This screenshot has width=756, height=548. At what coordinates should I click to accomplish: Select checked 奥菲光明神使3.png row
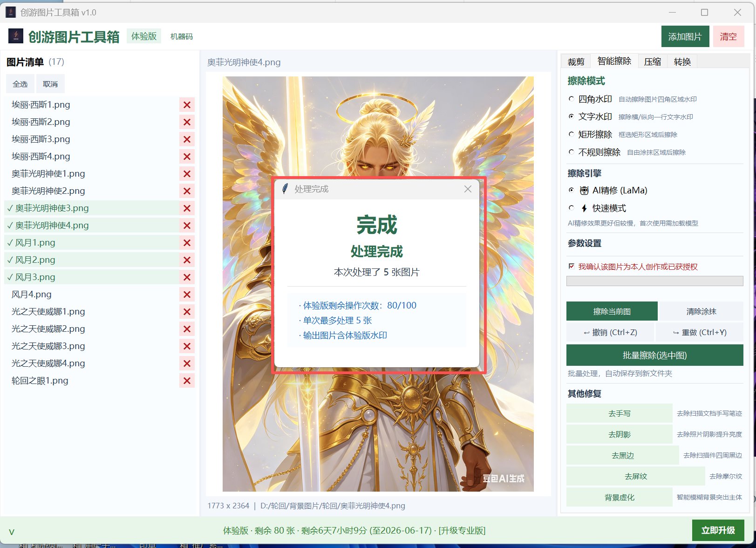tap(92, 208)
